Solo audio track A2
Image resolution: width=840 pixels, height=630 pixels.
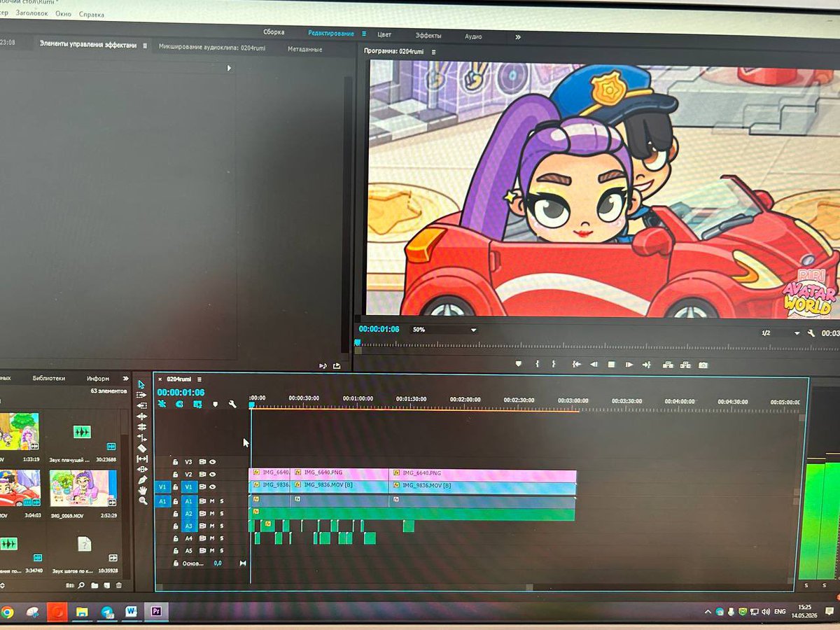pos(222,514)
